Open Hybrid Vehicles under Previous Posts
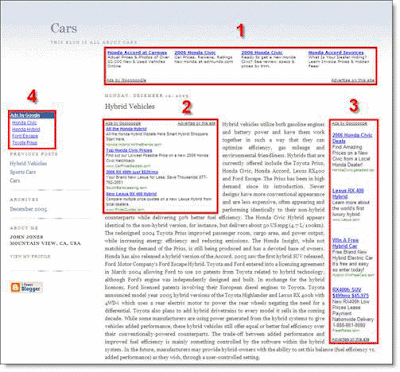The image size is (400, 372). (x=28, y=163)
